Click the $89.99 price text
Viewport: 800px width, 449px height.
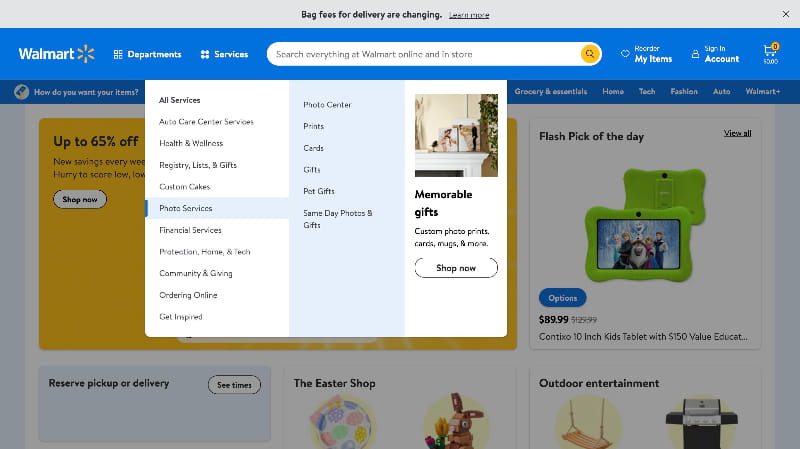(554, 319)
